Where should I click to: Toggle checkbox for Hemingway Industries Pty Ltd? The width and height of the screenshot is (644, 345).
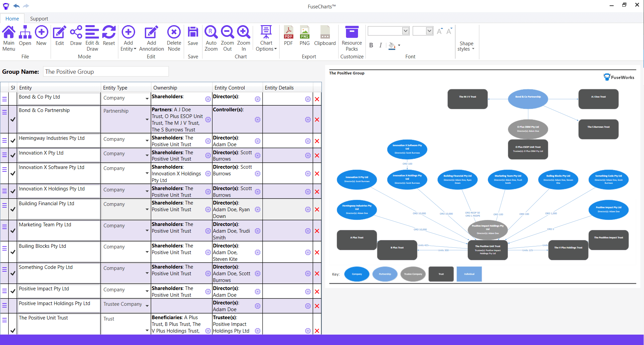13,141
